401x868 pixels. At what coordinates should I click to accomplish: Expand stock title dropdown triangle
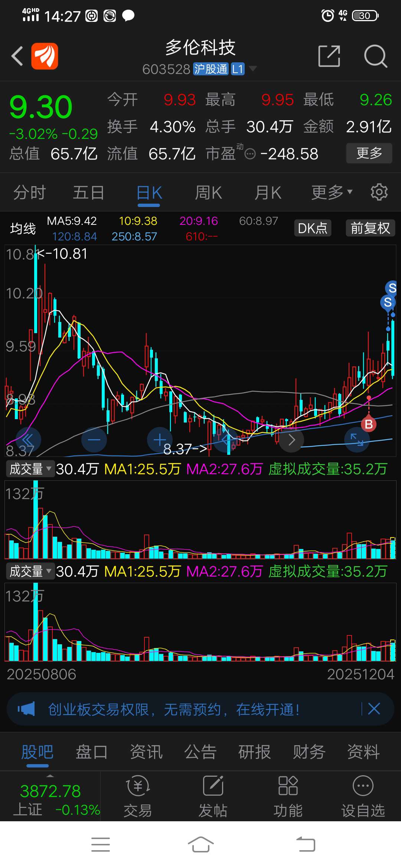pyautogui.click(x=253, y=68)
